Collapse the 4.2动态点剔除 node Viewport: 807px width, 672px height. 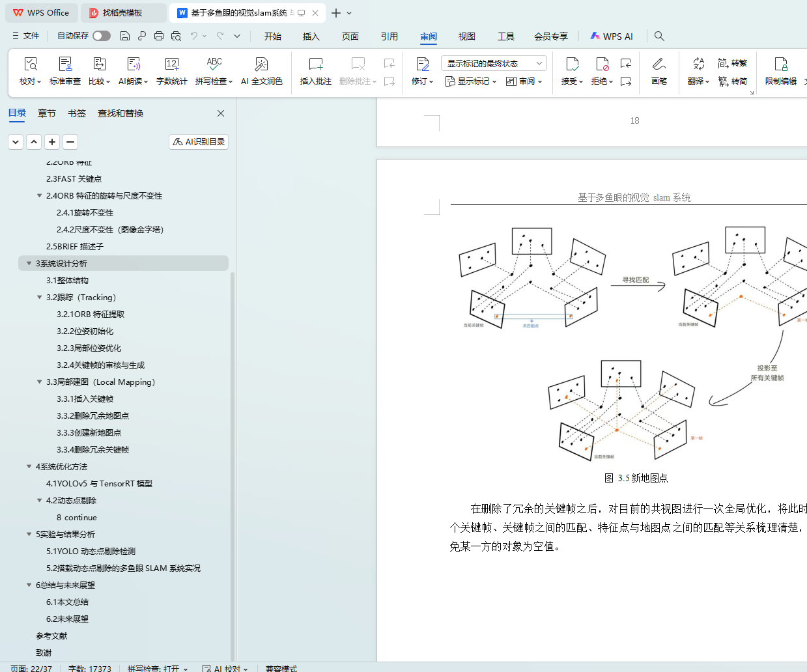coord(39,500)
